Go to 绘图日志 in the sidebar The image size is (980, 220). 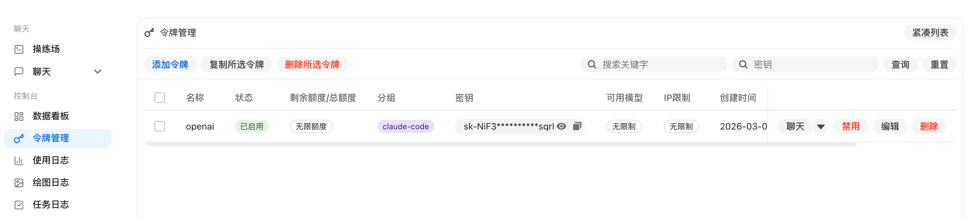point(51,182)
